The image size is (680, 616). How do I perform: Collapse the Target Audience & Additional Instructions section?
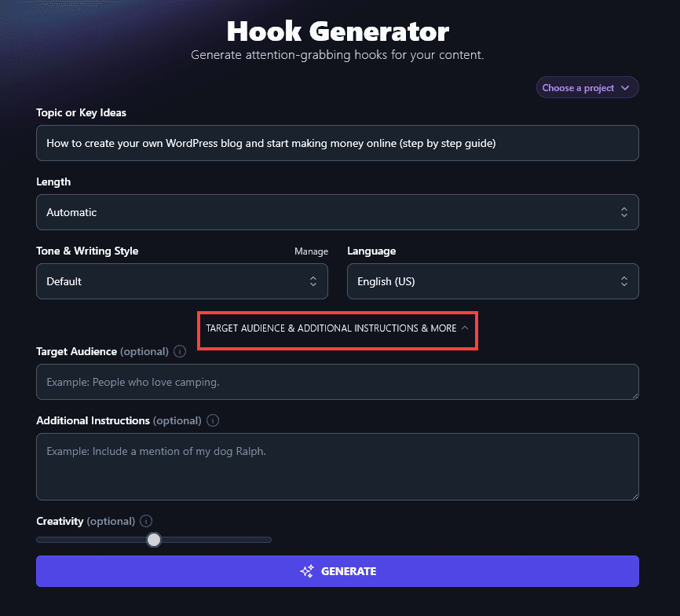(x=337, y=328)
